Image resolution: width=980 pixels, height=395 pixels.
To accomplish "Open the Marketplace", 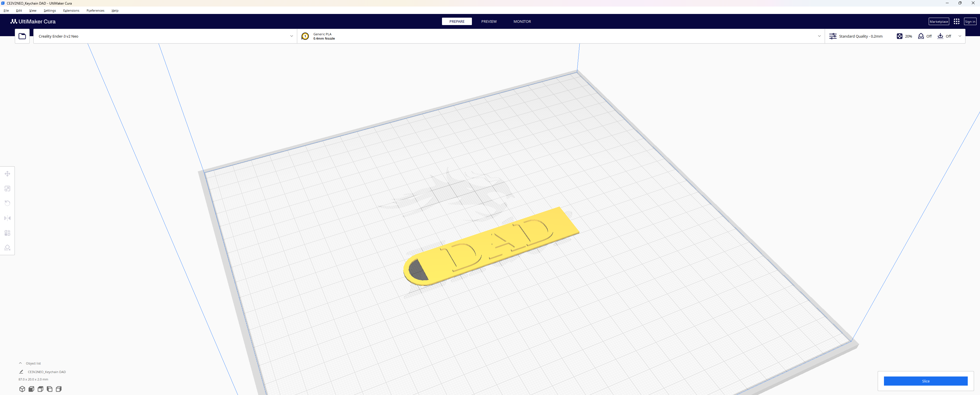I will pyautogui.click(x=938, y=21).
